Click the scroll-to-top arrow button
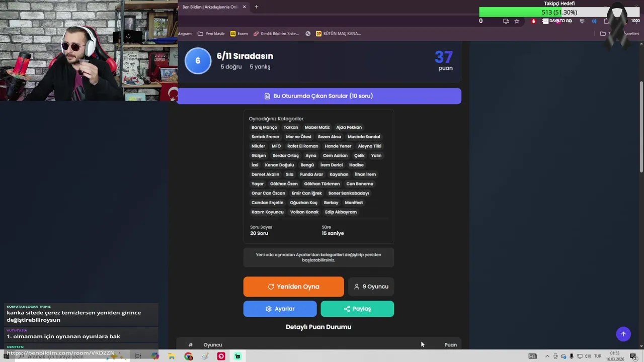 [x=623, y=334]
